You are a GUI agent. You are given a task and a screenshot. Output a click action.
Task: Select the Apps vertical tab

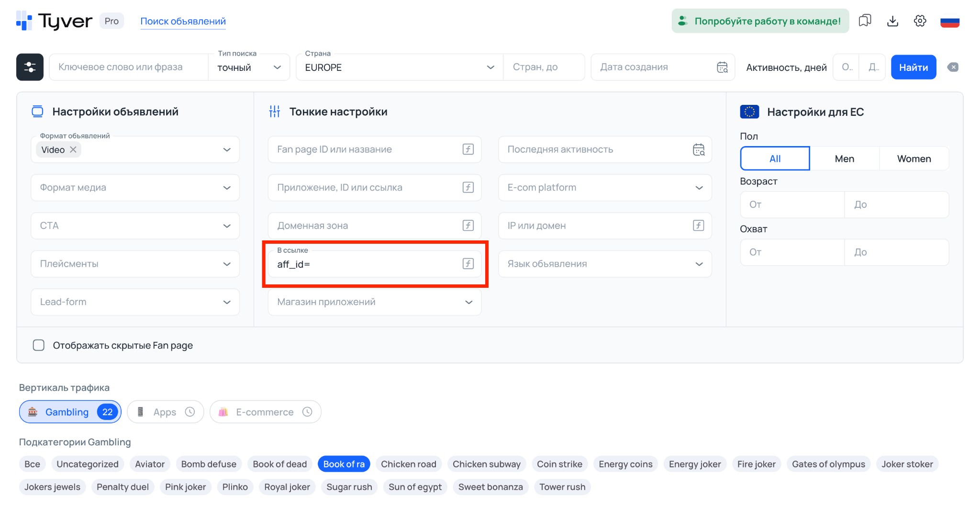pos(165,412)
